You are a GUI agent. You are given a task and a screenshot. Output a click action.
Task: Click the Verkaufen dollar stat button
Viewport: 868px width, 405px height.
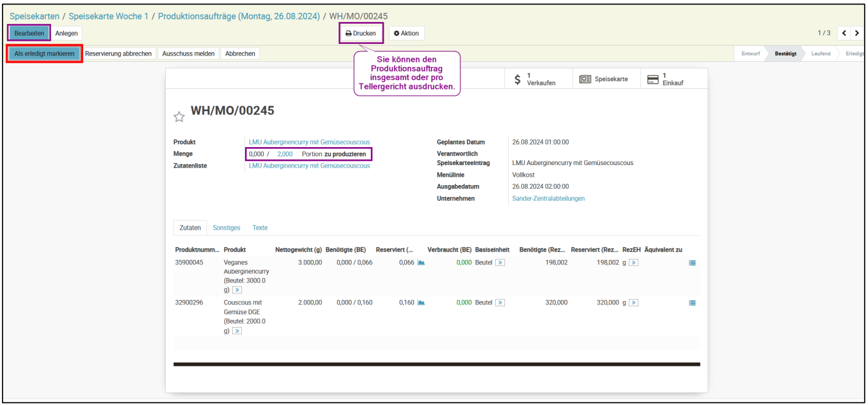click(535, 79)
